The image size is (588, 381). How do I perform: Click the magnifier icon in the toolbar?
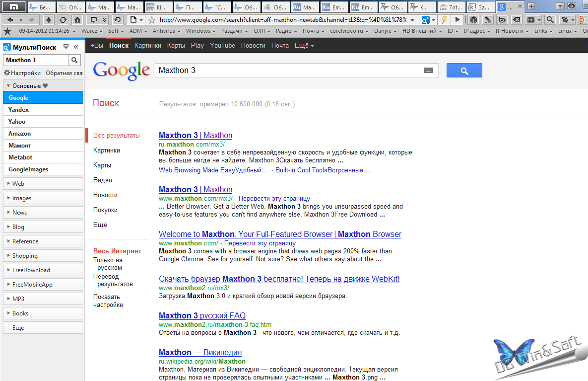[x=550, y=20]
